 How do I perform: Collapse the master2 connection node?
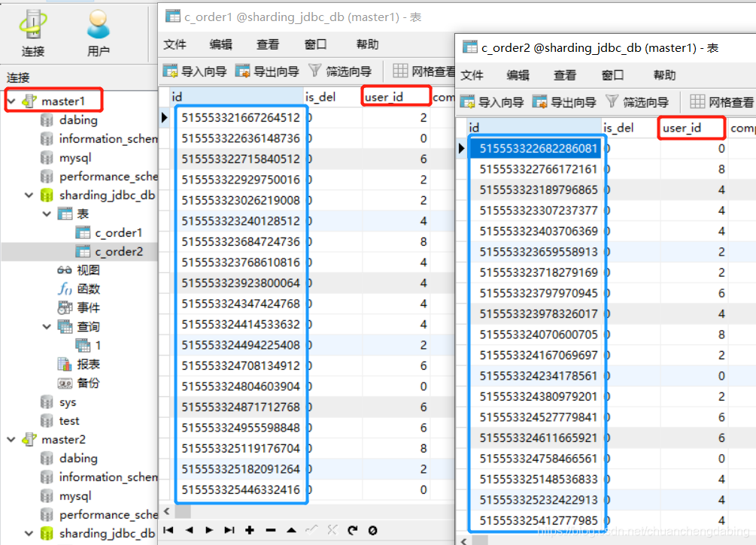(11, 440)
